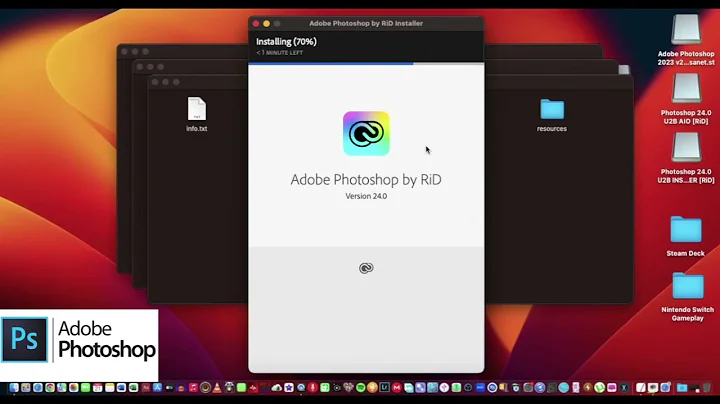Image resolution: width=720 pixels, height=404 pixels.
Task: Open Finder from the Dock
Action: tap(14, 388)
